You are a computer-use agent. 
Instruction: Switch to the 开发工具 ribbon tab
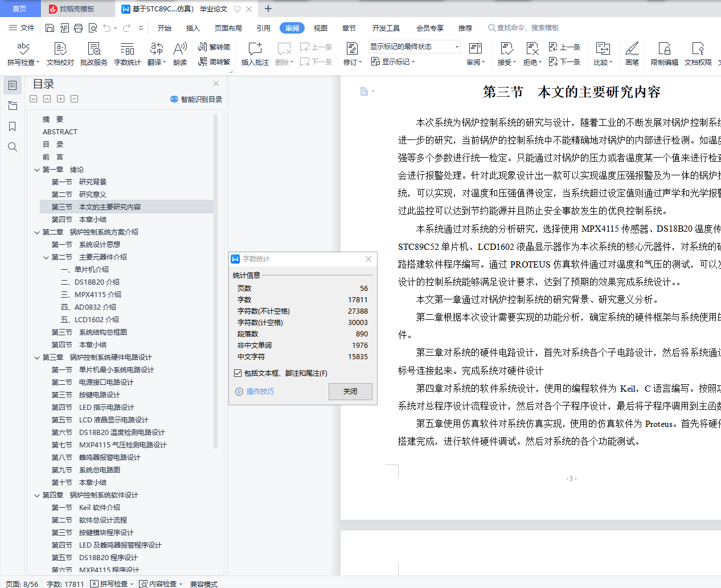(x=386, y=28)
